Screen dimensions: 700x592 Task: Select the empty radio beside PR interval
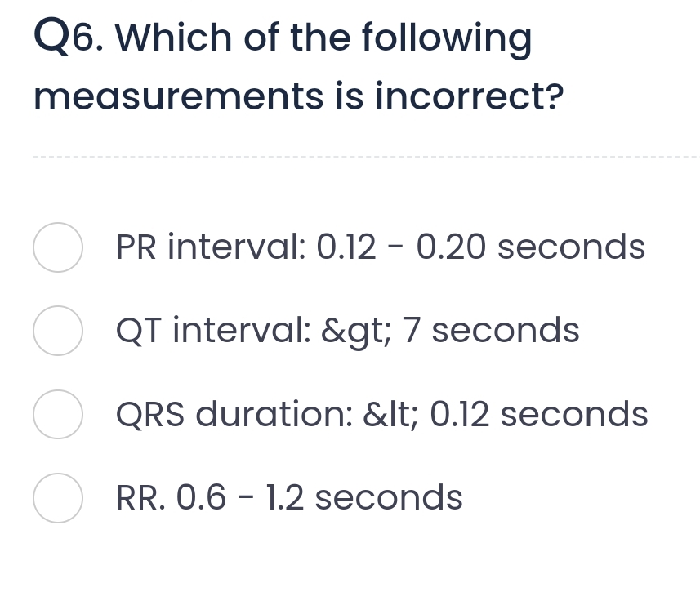[57, 247]
